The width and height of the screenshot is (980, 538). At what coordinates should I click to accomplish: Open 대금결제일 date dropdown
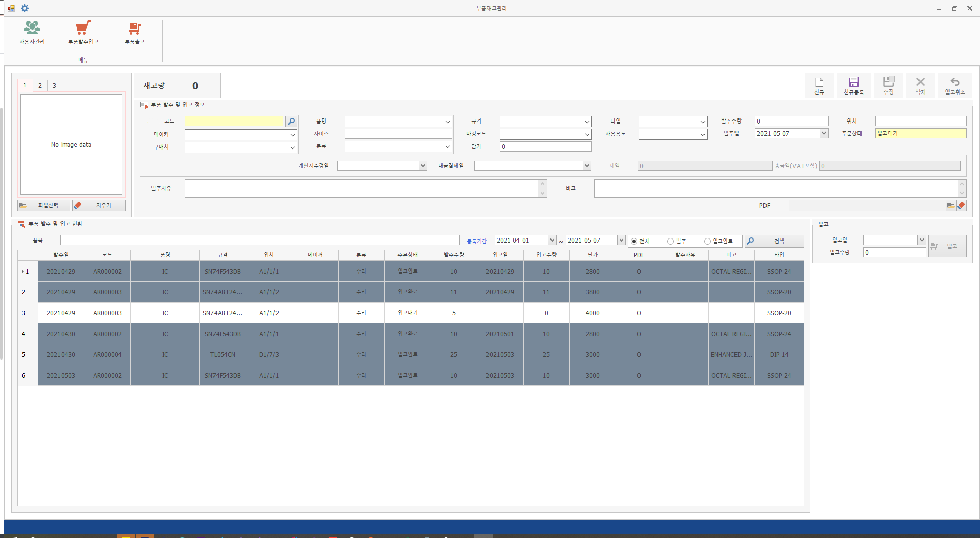click(x=587, y=166)
